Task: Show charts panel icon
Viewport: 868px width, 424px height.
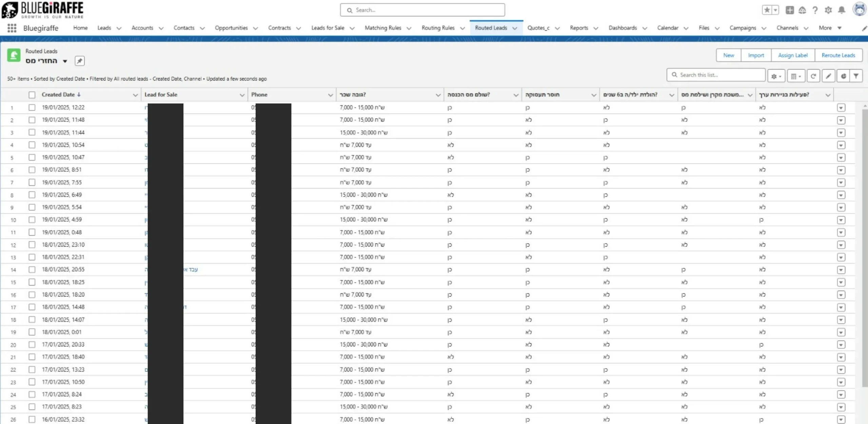Action: coord(843,76)
